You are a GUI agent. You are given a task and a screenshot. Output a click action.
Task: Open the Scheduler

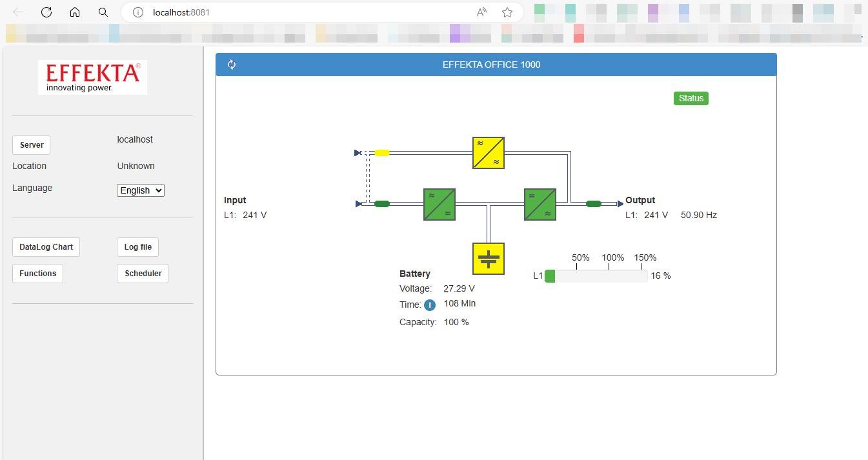(x=143, y=274)
